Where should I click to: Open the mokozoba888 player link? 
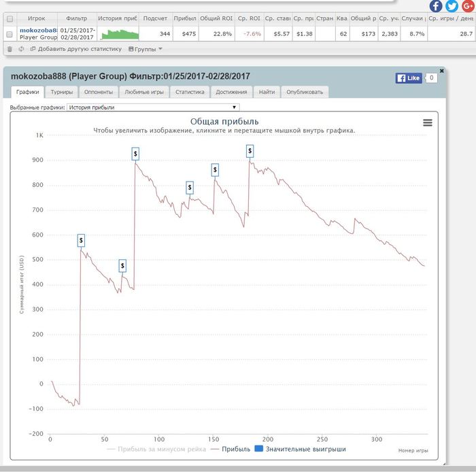(39, 31)
